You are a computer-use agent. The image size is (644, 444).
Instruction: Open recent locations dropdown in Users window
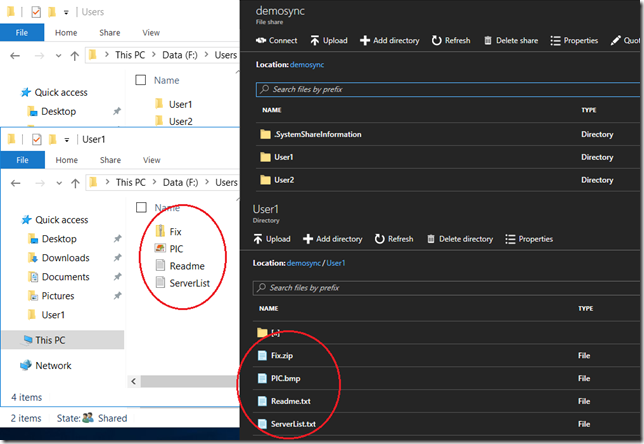click(58, 55)
